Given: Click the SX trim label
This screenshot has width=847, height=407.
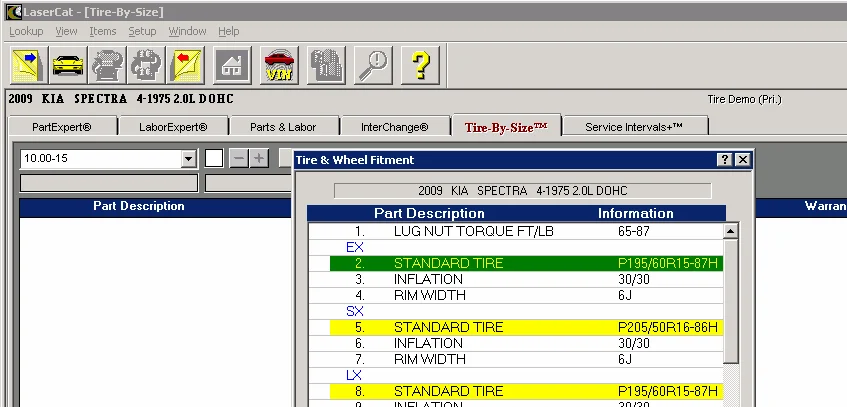Looking at the screenshot, I should pyautogui.click(x=355, y=311).
